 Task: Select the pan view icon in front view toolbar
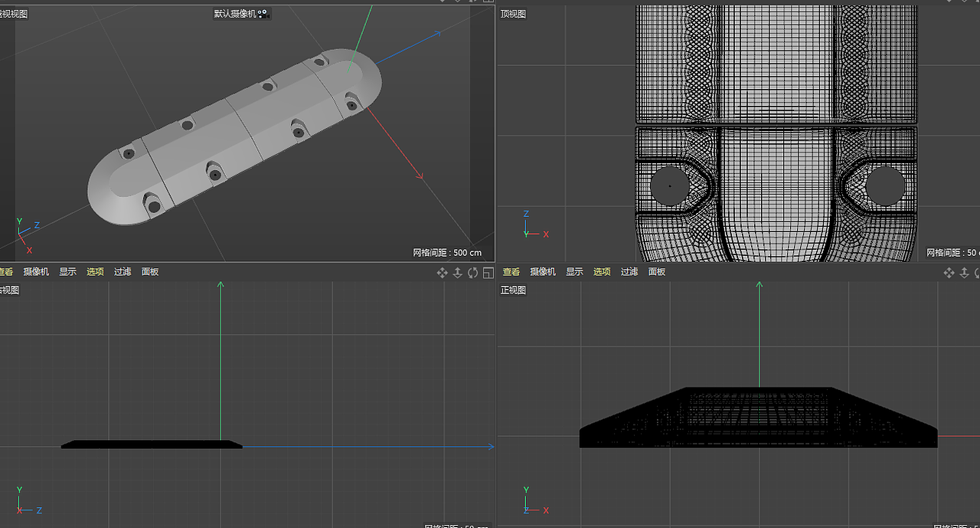click(x=949, y=273)
